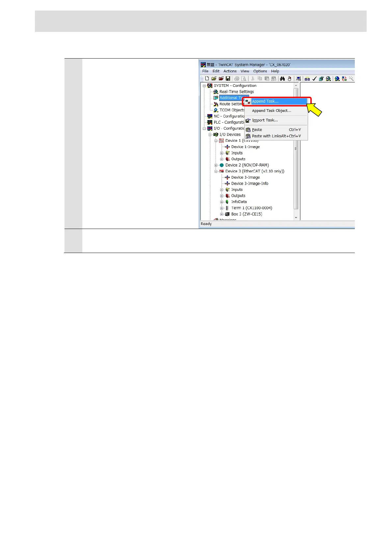Expand the Box 3 (ZW-CE15) node
The height and width of the screenshot is (554, 392).
222,214
